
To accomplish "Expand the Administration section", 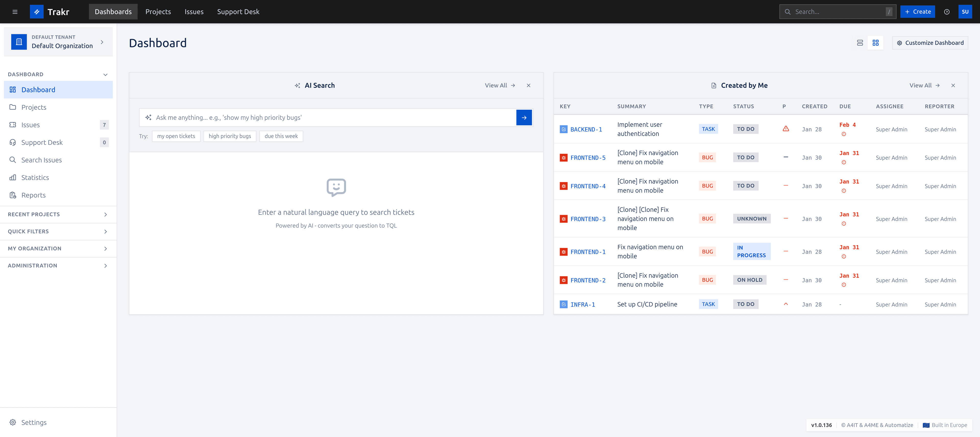I will pyautogui.click(x=105, y=266).
